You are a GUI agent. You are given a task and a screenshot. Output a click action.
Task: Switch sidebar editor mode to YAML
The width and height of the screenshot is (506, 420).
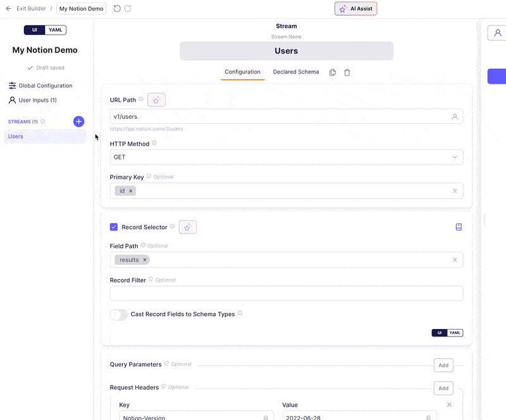(56, 30)
